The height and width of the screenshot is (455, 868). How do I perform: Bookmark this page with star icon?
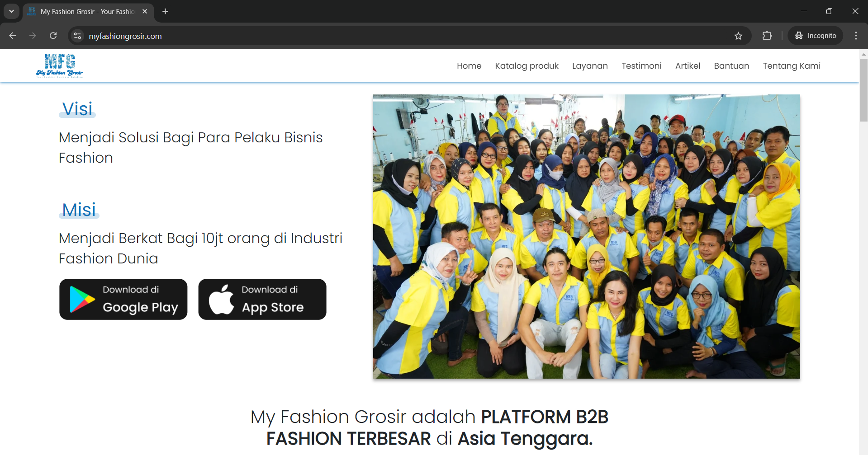click(x=738, y=36)
